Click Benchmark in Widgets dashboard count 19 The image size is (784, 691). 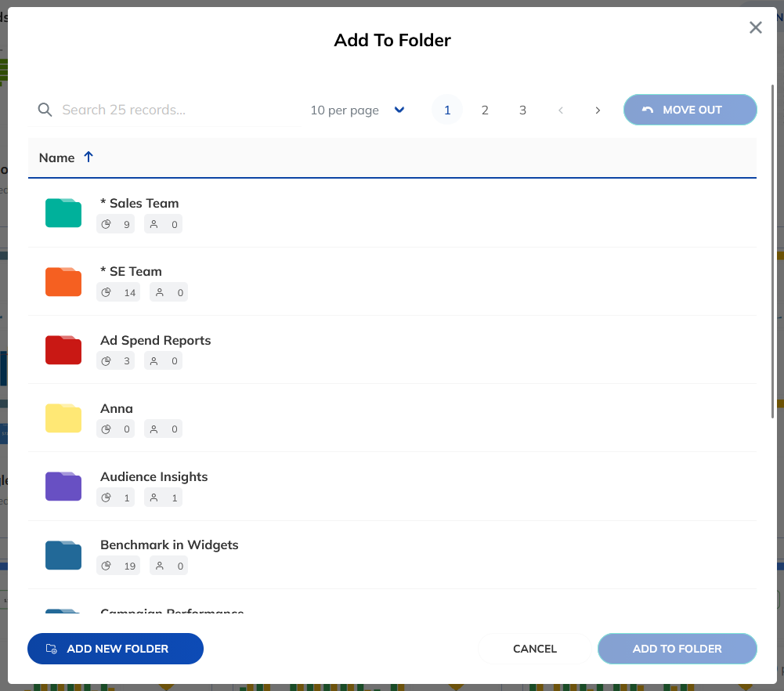point(118,566)
